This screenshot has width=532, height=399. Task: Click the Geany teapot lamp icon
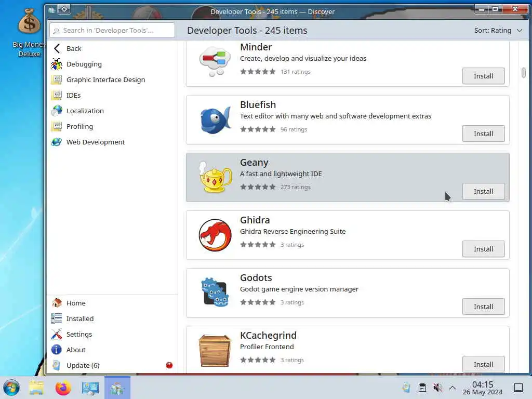(x=215, y=178)
